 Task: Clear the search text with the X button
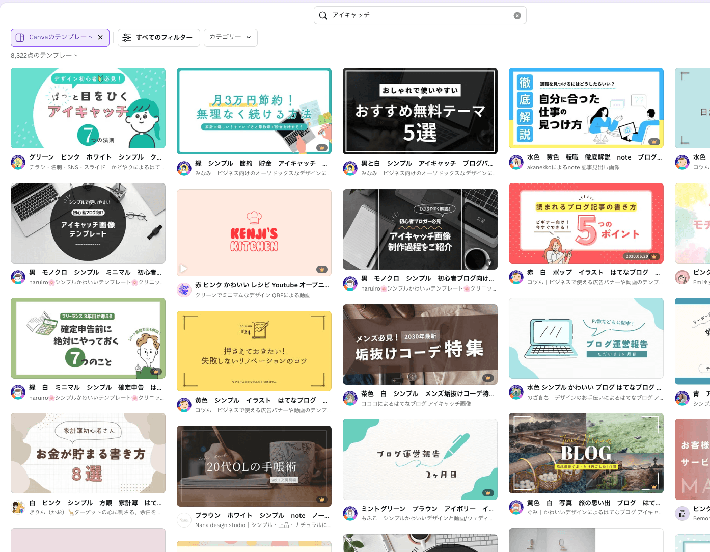click(517, 15)
